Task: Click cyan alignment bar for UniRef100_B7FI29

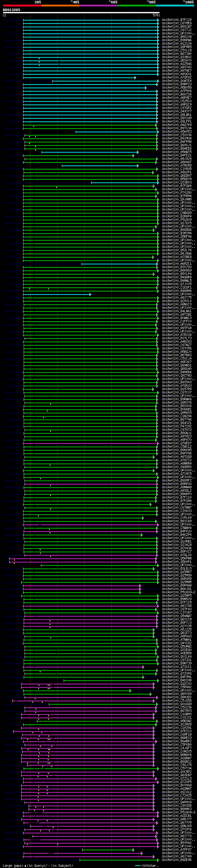Action: 91,20
